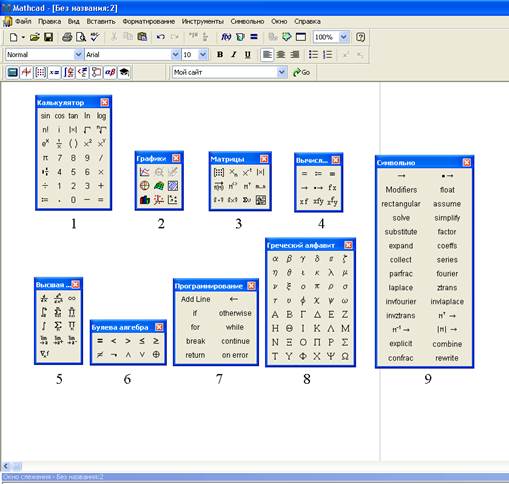Open the font size 10 dropdown
This screenshot has height=484, width=509.
click(x=203, y=54)
